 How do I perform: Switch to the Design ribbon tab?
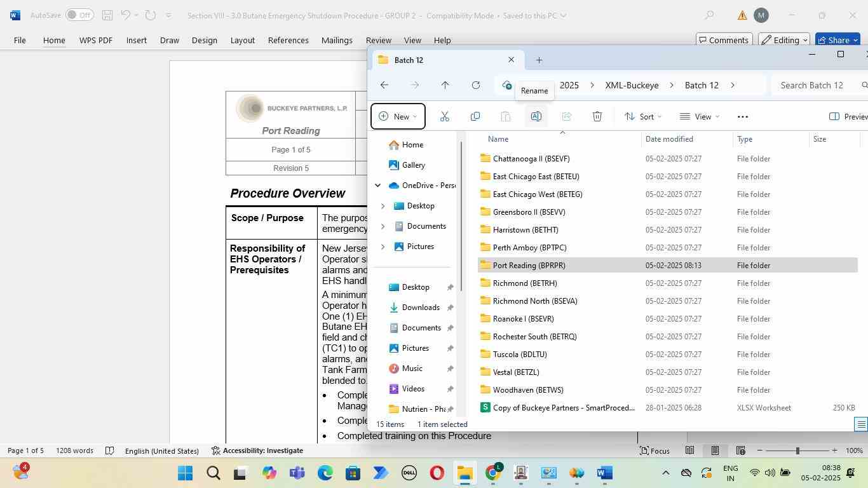click(204, 40)
